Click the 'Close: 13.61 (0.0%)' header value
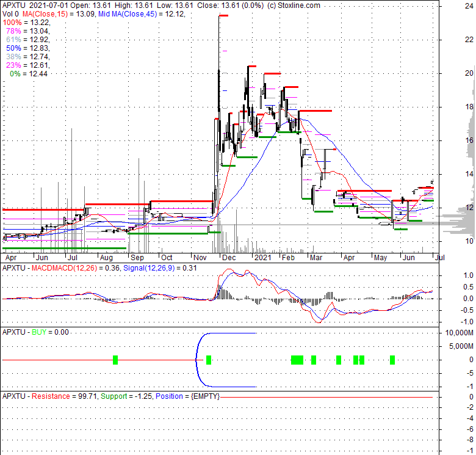 coord(231,5)
